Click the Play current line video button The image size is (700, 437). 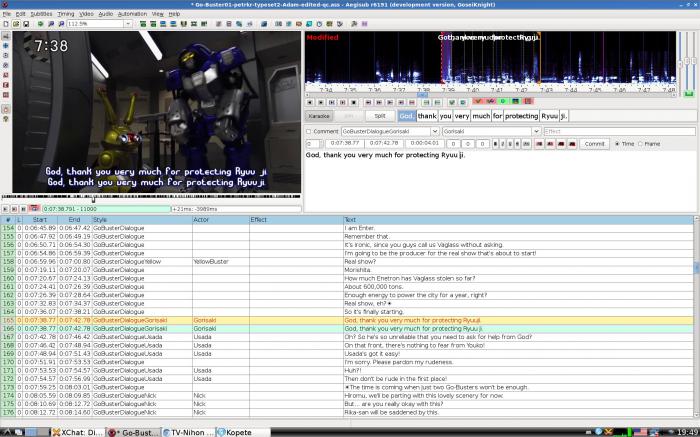pyautogui.click(x=14, y=209)
